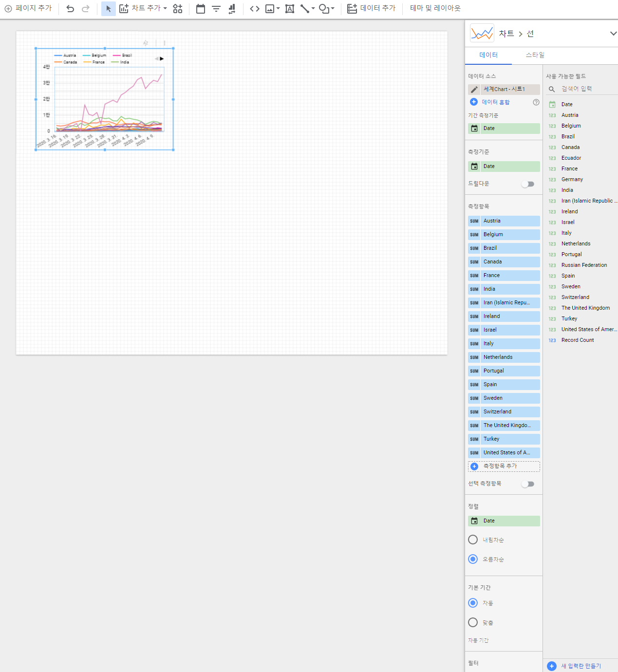Open the blend data help icon

coord(536,102)
